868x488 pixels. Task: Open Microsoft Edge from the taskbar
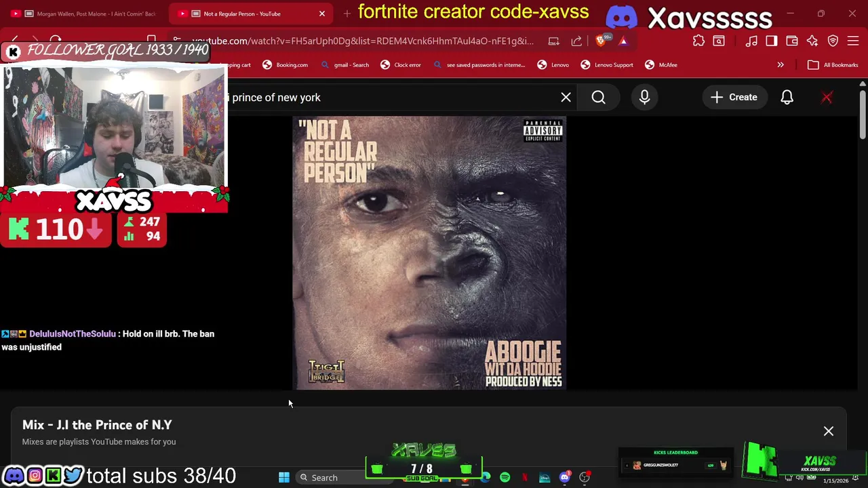click(486, 478)
